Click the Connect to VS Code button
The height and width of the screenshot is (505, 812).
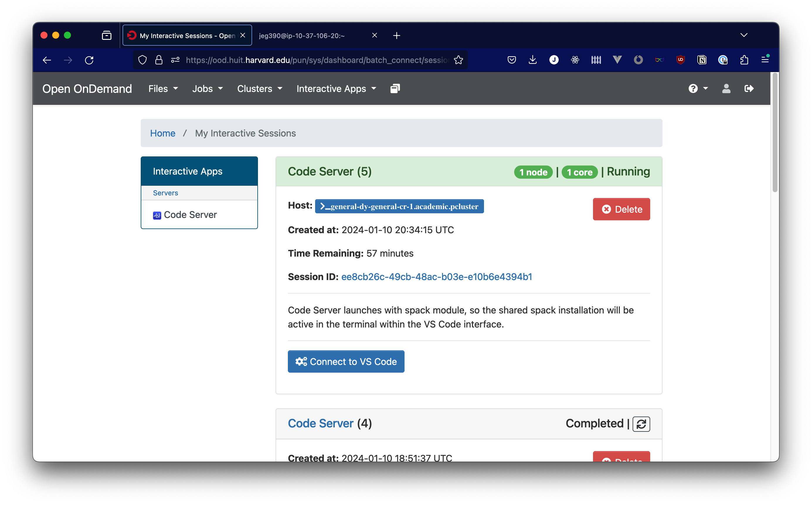(346, 362)
